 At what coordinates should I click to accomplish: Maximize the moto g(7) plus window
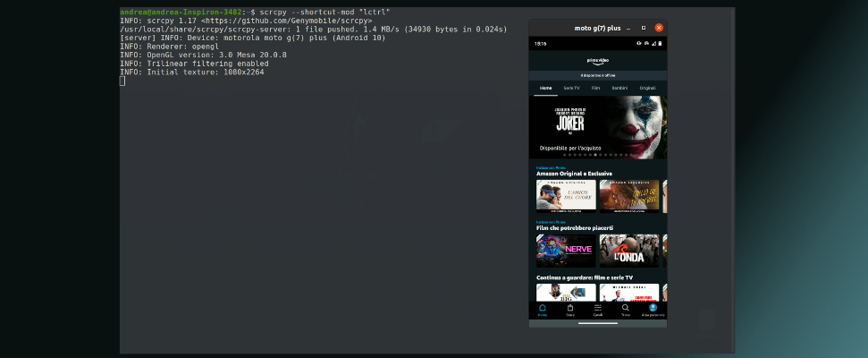(644, 28)
